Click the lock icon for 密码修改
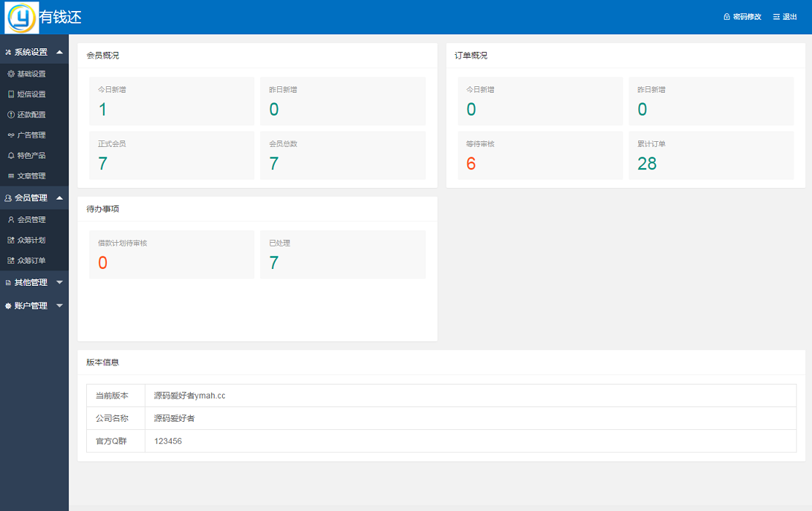The width and height of the screenshot is (812, 511). [726, 17]
